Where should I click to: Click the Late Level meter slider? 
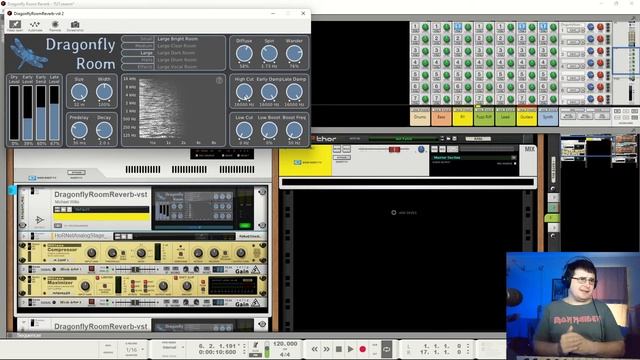click(x=54, y=113)
